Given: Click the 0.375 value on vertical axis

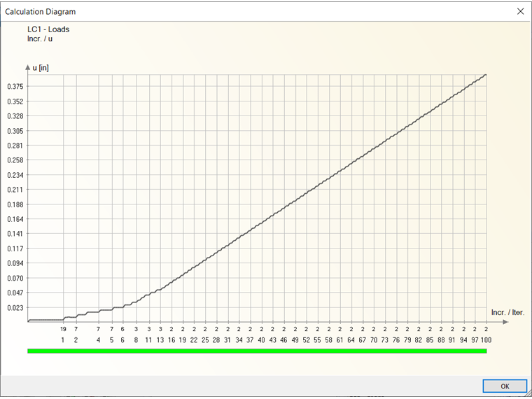Looking at the screenshot, I should click(15, 87).
